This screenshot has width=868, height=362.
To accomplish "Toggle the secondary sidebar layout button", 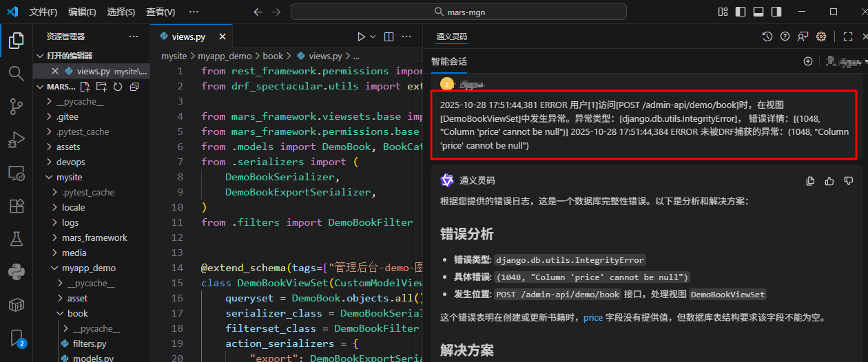I will pos(776,12).
